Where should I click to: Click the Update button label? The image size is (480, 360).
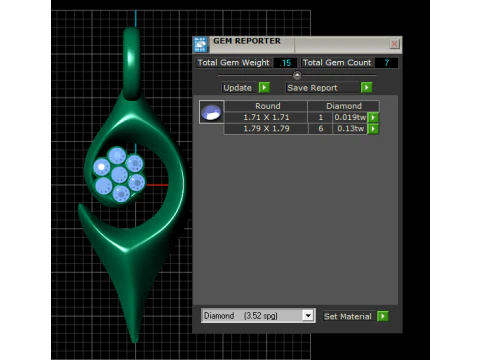237,88
